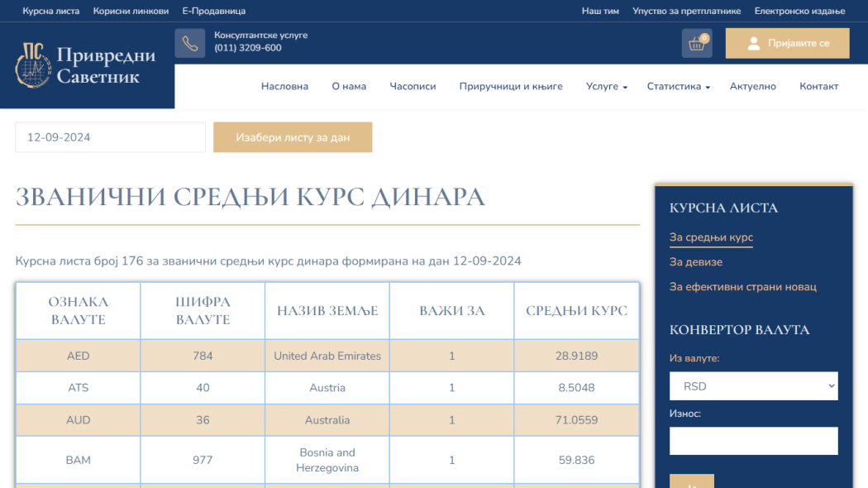This screenshot has height=488, width=868.
Task: Open the Е-Продавница top link
Action: (213, 11)
